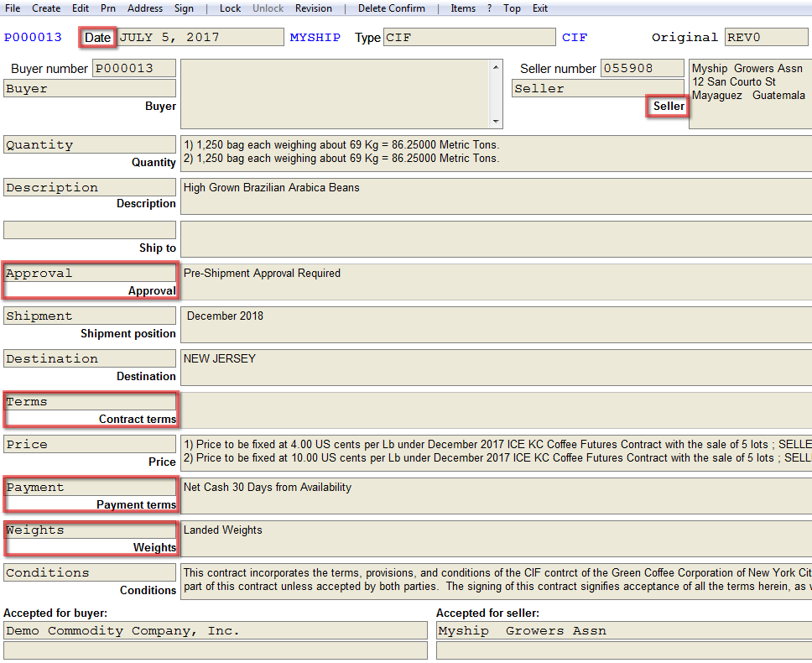The width and height of the screenshot is (812, 663).
Task: Click the Quantity code field
Action: [x=90, y=144]
